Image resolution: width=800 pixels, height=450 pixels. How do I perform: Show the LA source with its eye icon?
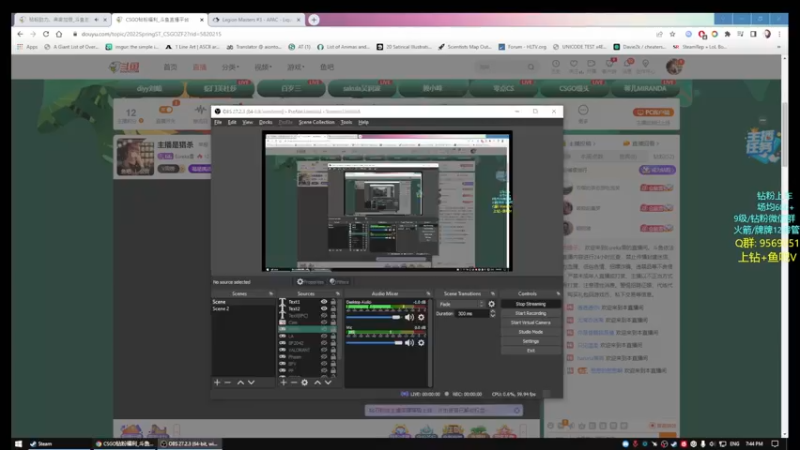(323, 336)
